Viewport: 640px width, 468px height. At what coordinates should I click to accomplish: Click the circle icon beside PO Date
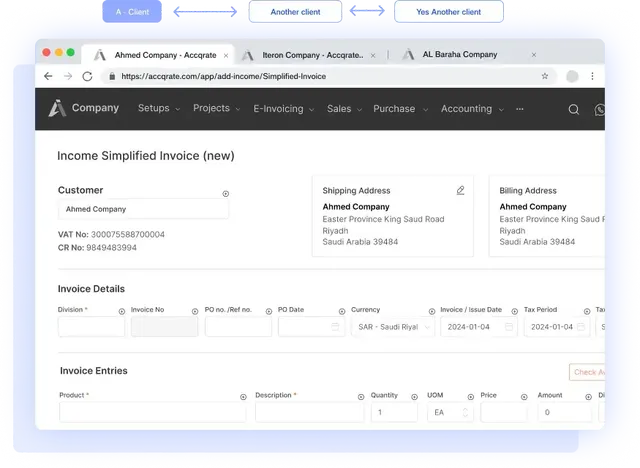click(x=342, y=311)
